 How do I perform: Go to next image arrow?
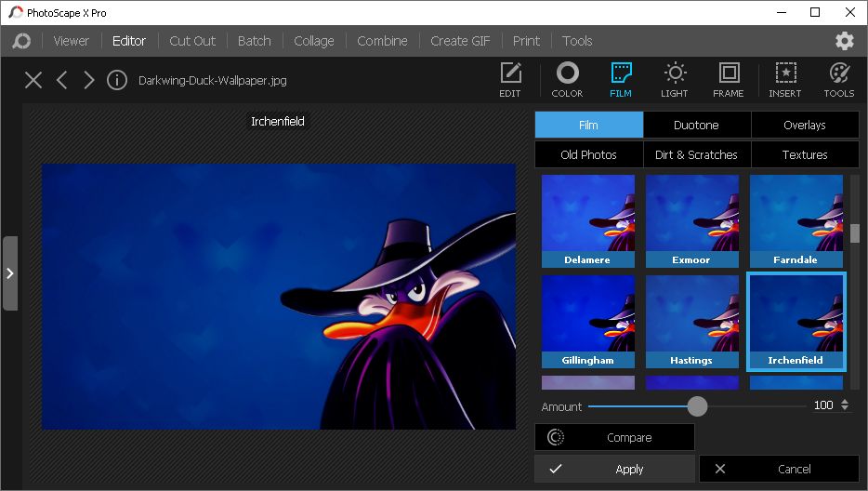click(x=88, y=80)
